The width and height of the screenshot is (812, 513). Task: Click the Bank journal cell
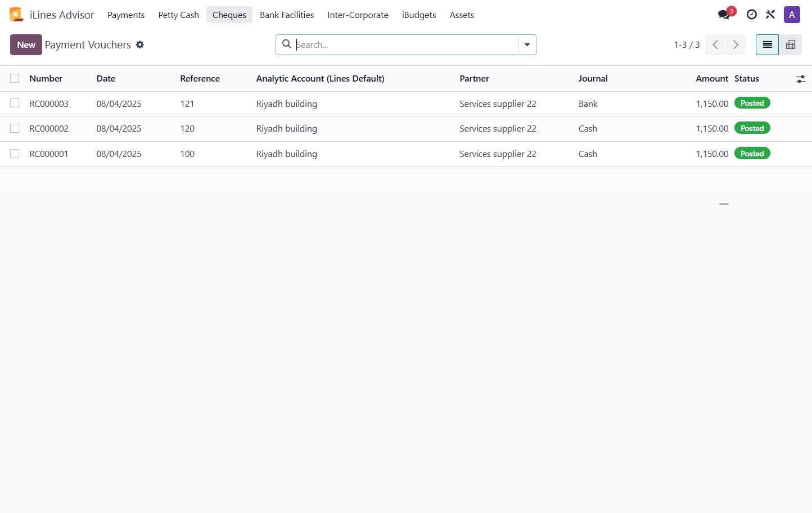pyautogui.click(x=588, y=103)
